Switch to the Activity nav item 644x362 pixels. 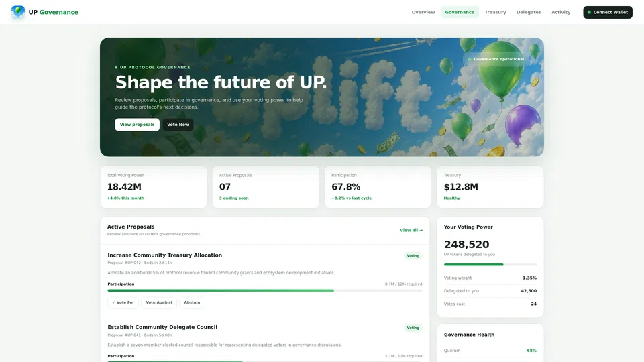coord(561,12)
